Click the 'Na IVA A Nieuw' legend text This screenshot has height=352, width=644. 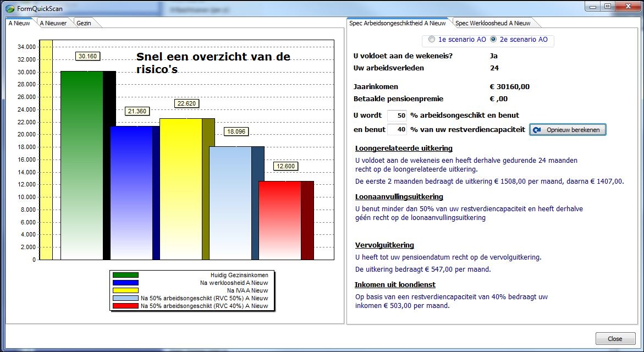247,290
